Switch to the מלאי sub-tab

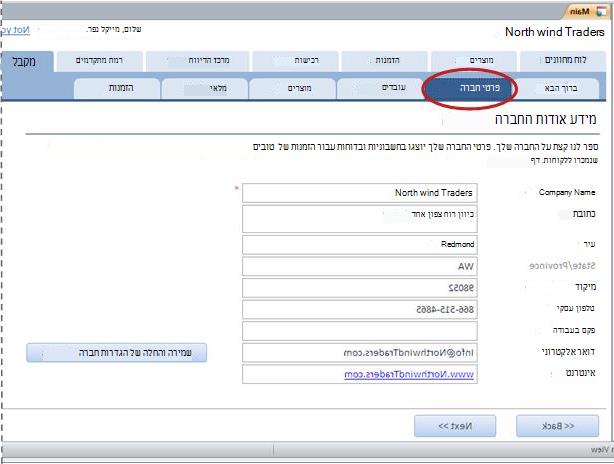(204, 88)
